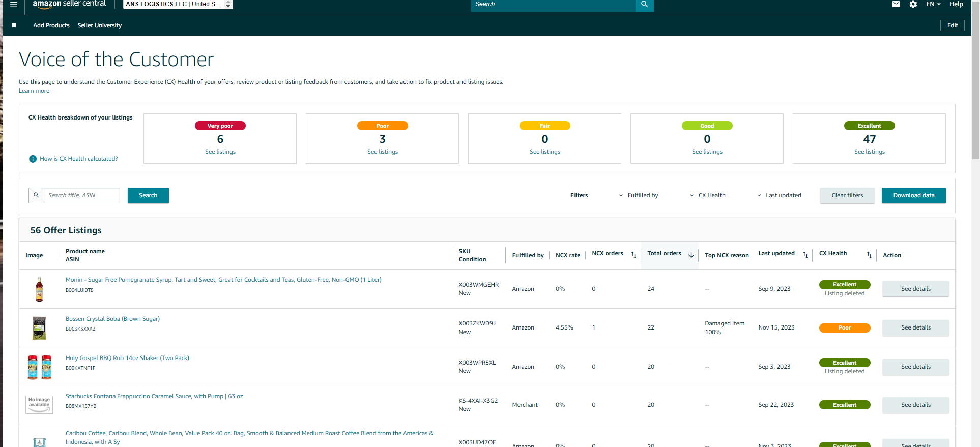Sort by Total orders down arrow
This screenshot has width=980, height=447.
[x=691, y=255]
